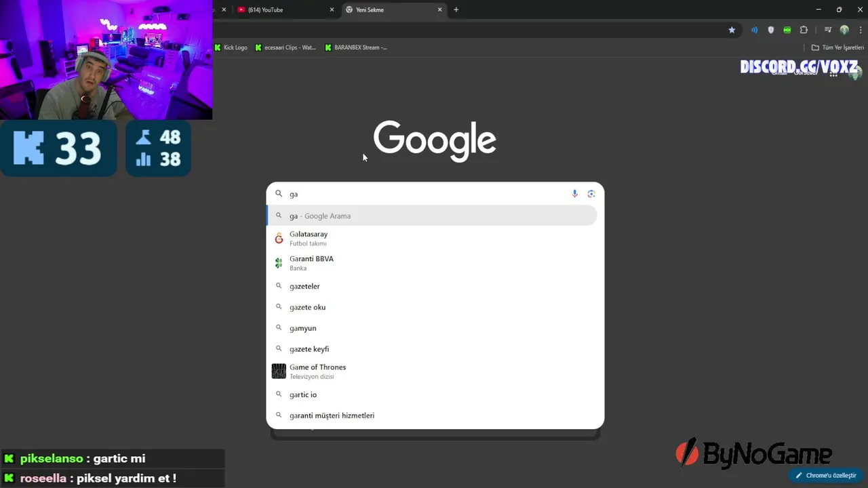Close the Yeni Sekme tab
The image size is (868, 488).
tap(440, 9)
